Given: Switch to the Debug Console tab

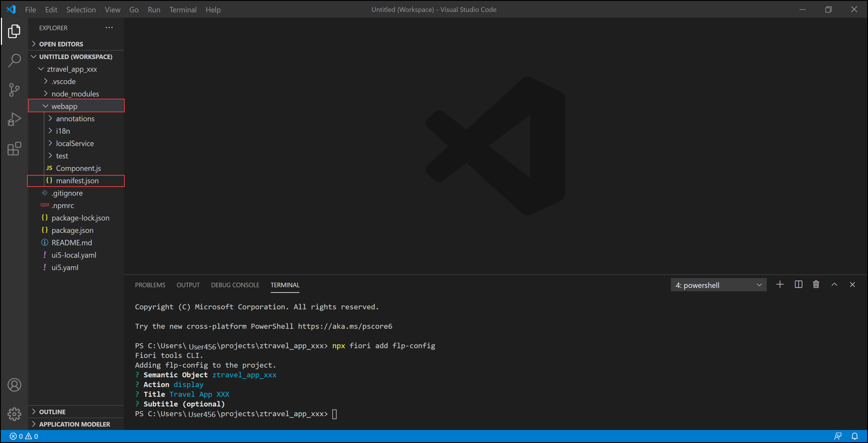Looking at the screenshot, I should 235,285.
